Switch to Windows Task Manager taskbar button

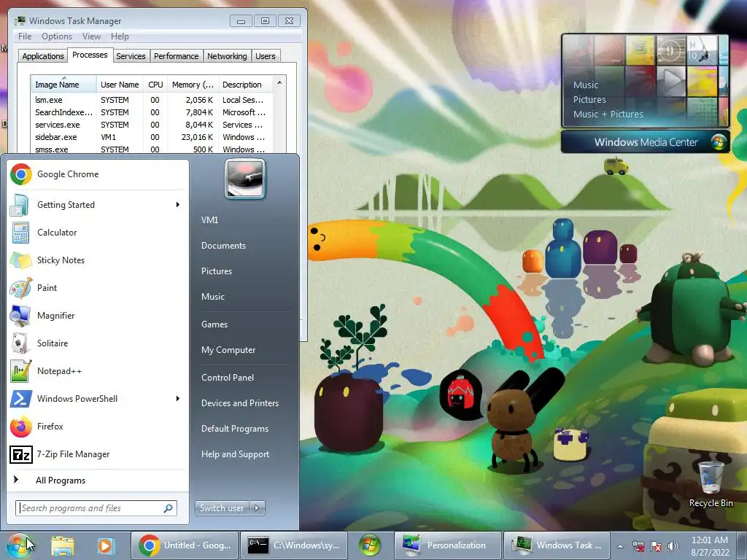pos(557,545)
